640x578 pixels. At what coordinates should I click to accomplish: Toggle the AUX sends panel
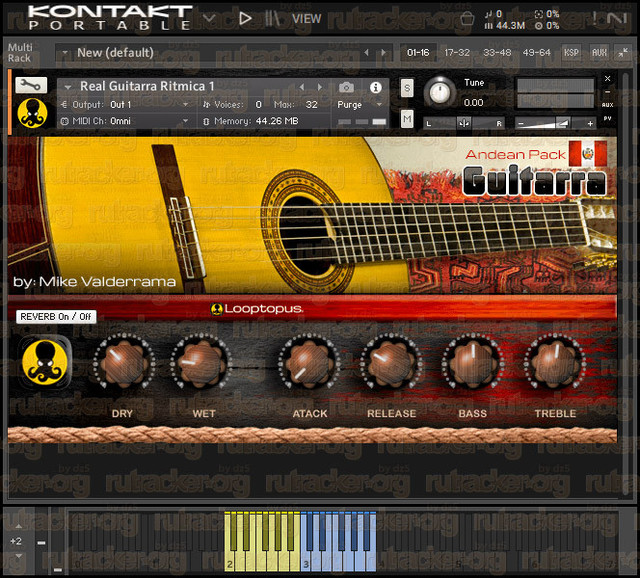(599, 52)
